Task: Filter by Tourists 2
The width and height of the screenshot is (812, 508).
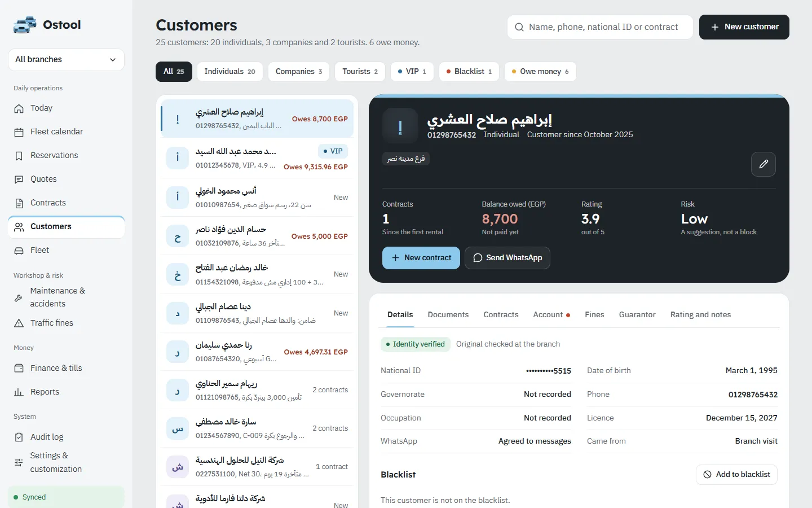Action: pos(360,72)
